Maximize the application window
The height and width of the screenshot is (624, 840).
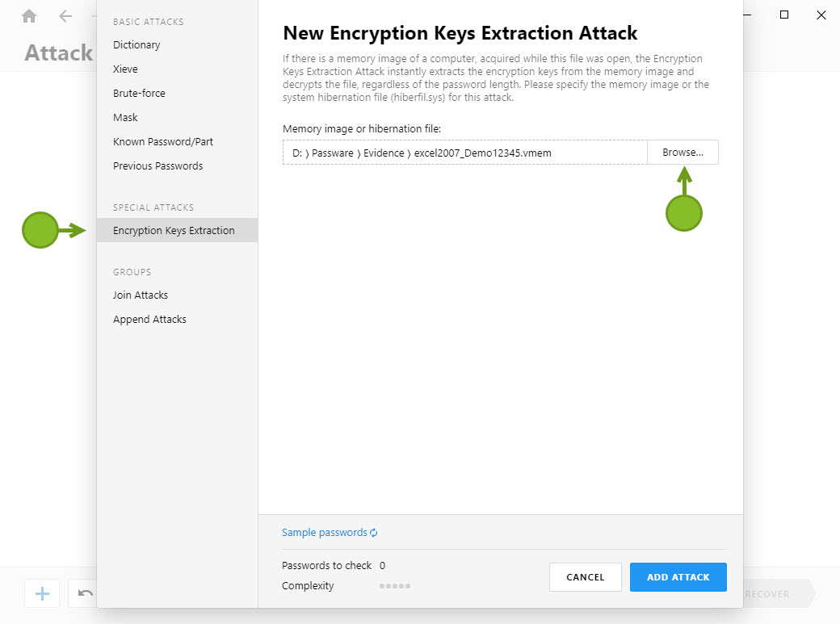pyautogui.click(x=784, y=15)
